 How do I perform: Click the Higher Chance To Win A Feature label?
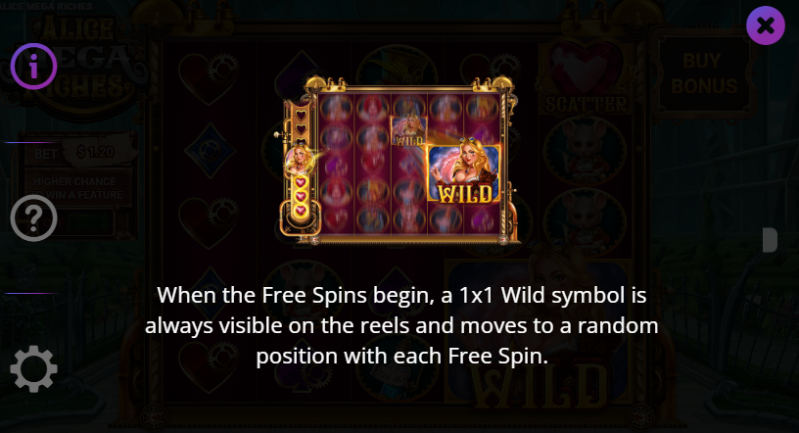coord(77,188)
